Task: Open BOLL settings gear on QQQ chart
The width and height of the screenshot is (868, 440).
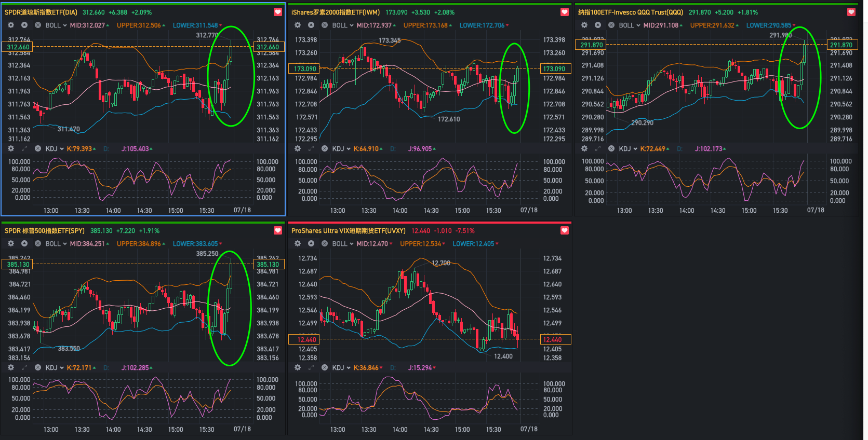Action: coord(584,25)
